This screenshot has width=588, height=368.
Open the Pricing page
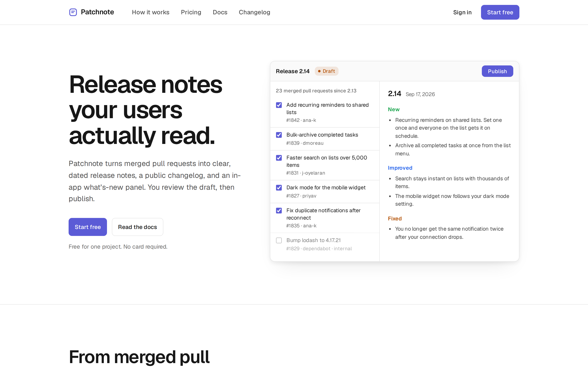191,12
